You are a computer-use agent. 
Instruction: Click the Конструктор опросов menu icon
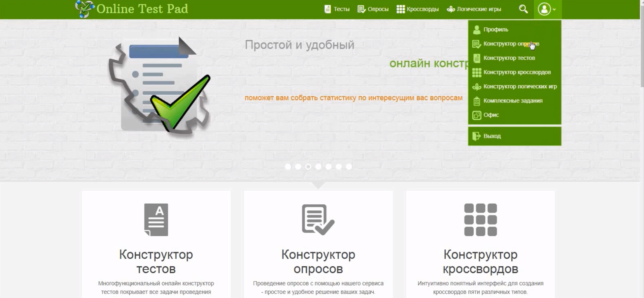(x=476, y=44)
